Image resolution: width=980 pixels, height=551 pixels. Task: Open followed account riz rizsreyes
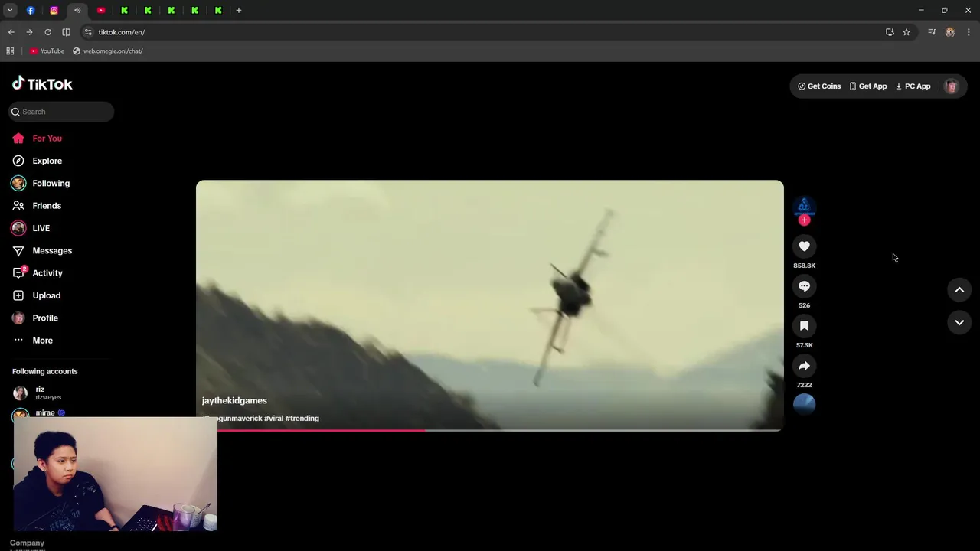(x=61, y=393)
